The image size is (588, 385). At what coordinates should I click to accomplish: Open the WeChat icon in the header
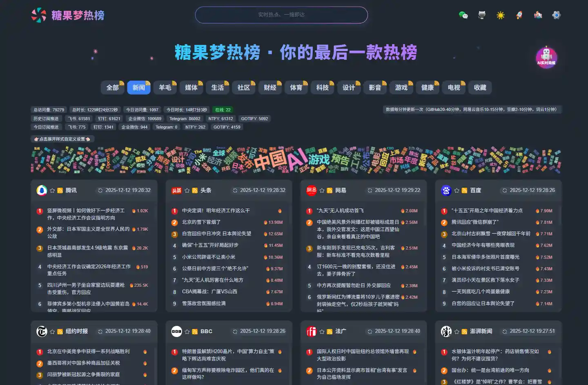point(463,15)
